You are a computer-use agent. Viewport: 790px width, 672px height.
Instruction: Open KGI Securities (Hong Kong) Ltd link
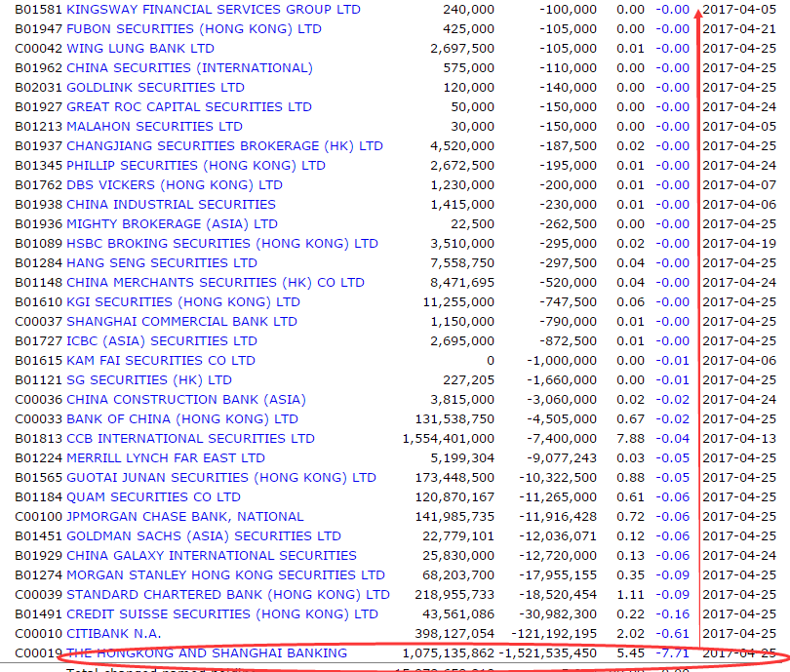pyautogui.click(x=183, y=302)
